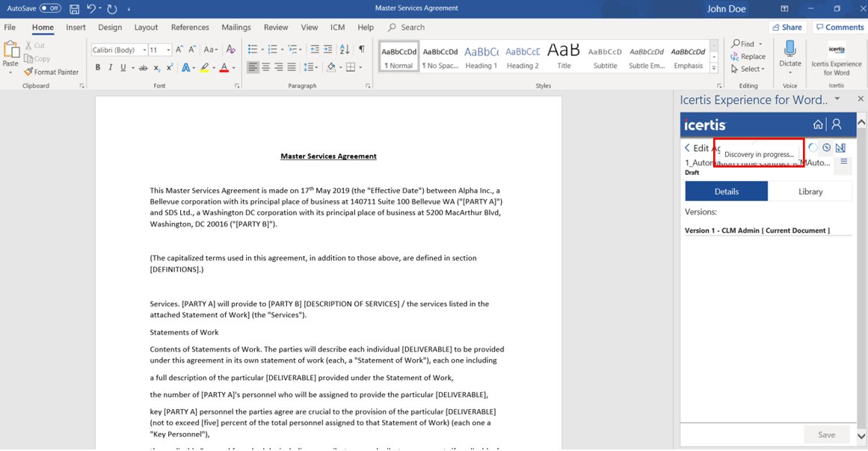
Task: Open the References ribbon tab
Action: (x=190, y=28)
